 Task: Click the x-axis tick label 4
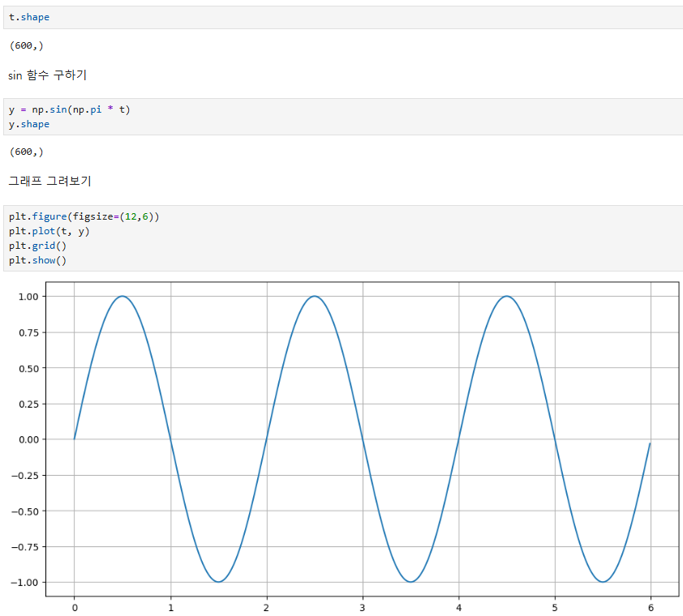pos(458,608)
